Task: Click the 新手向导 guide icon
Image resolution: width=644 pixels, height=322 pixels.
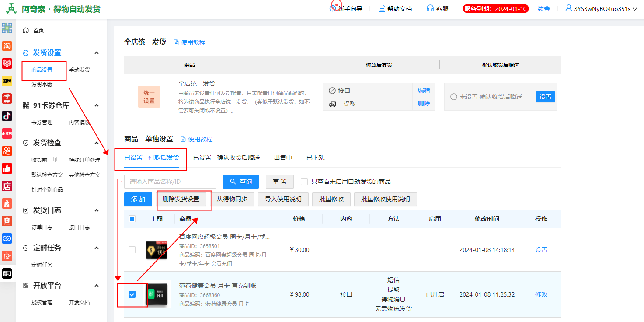Action: click(333, 8)
